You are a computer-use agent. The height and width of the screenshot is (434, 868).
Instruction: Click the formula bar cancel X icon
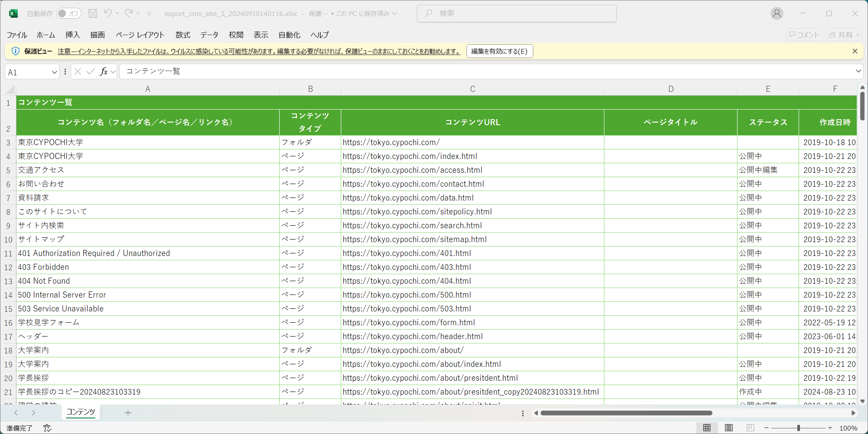(78, 71)
